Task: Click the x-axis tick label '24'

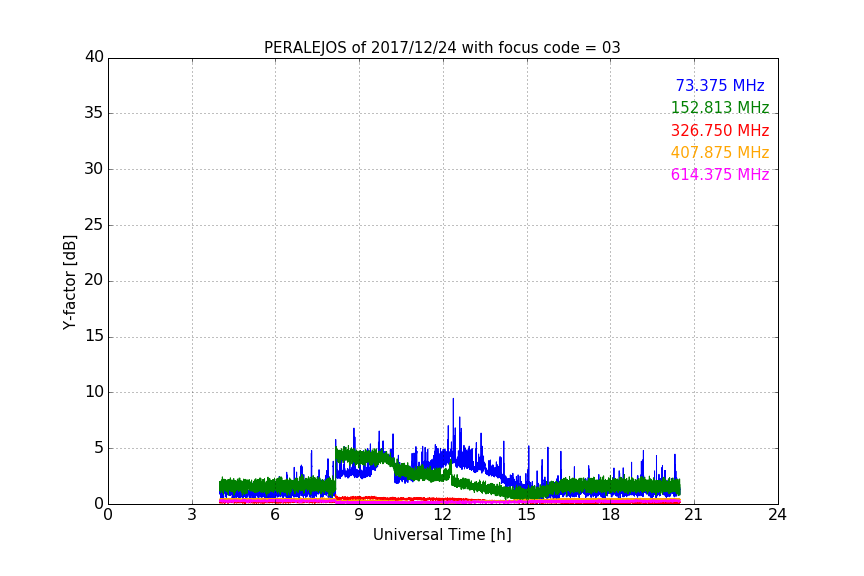Action: [x=777, y=515]
